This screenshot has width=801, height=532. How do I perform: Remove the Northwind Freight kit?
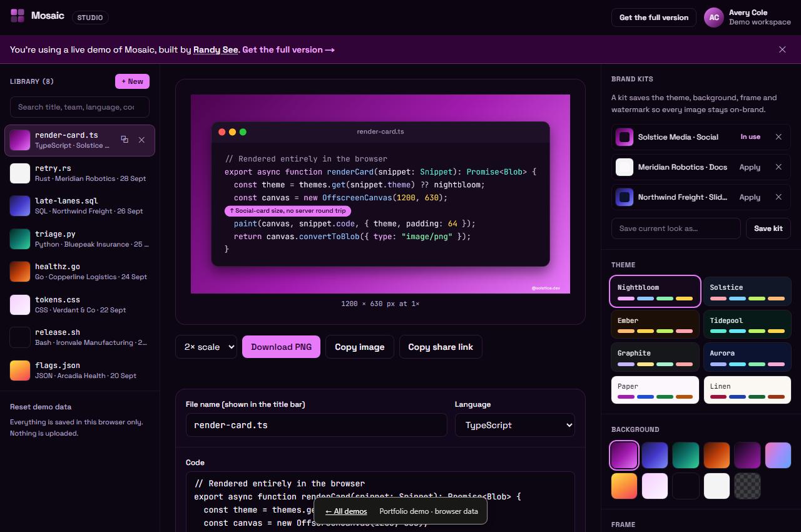point(778,197)
